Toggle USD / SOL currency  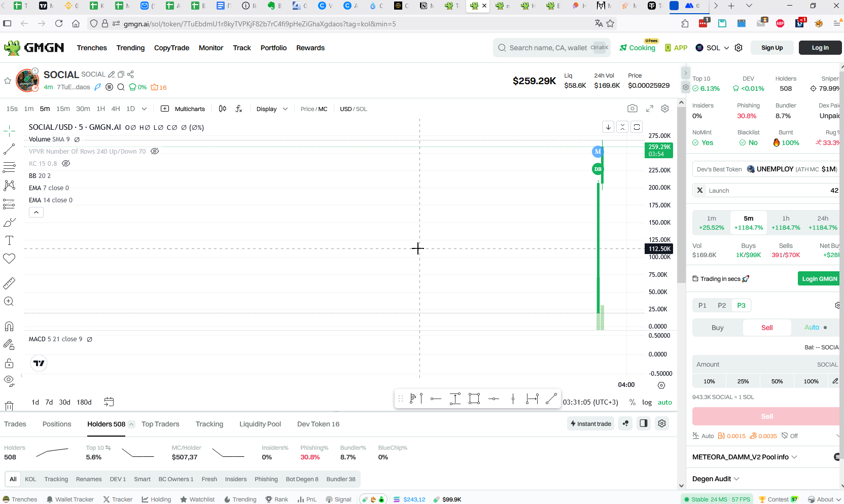tap(354, 109)
